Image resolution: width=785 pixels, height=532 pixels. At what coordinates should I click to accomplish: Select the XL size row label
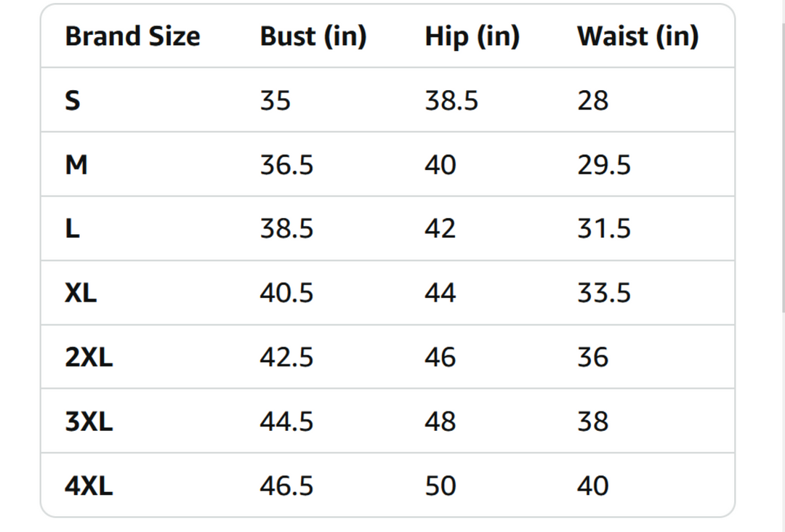[x=81, y=293]
